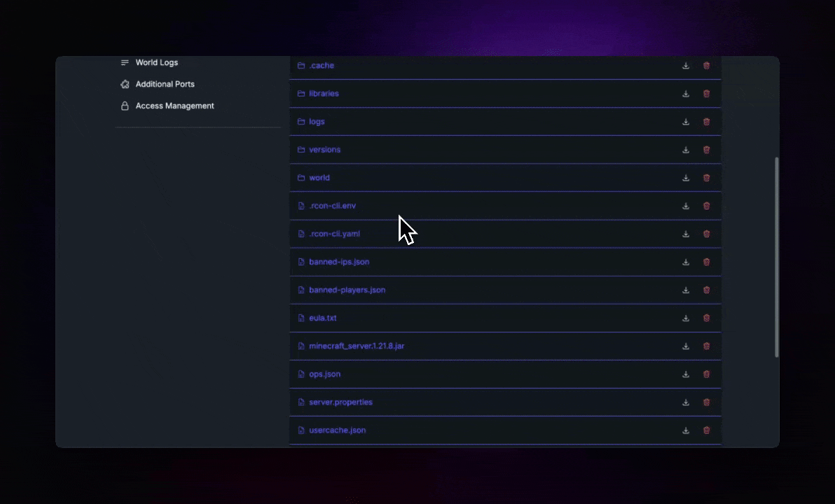835x504 pixels.
Task: Download the .rcon-cli.env file
Action: point(686,206)
